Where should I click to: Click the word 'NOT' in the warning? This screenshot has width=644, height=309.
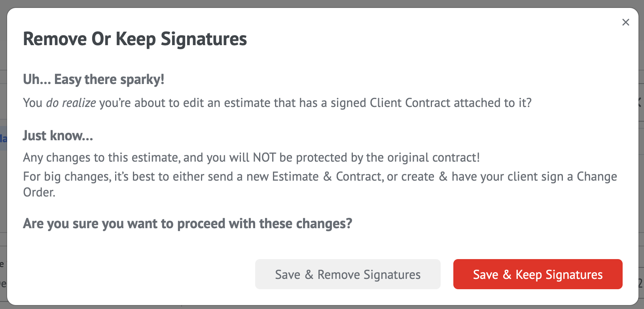coord(264,158)
